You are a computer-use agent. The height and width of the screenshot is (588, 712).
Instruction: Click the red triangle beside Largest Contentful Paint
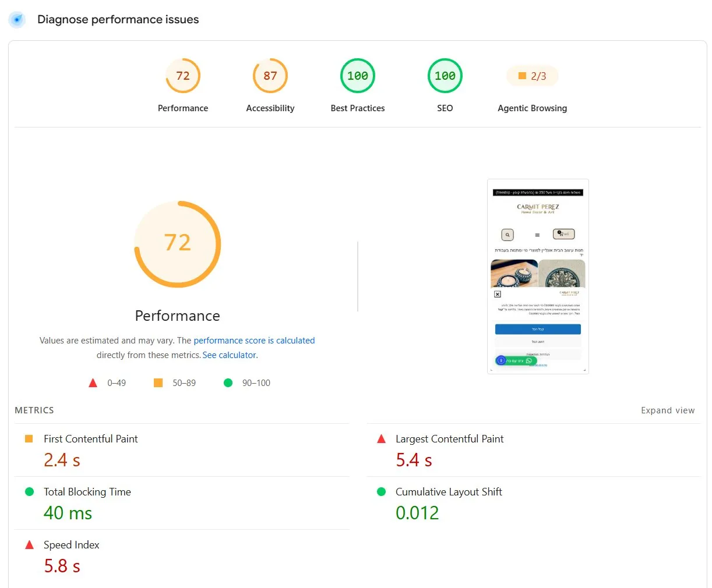pos(382,439)
